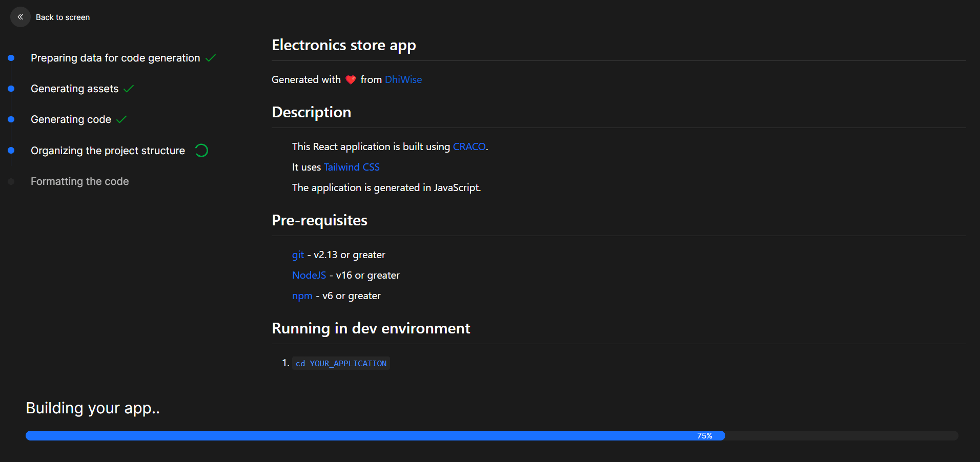980x462 pixels.
Task: Click the blue step dot for Organizing structure
Action: pyautogui.click(x=11, y=151)
